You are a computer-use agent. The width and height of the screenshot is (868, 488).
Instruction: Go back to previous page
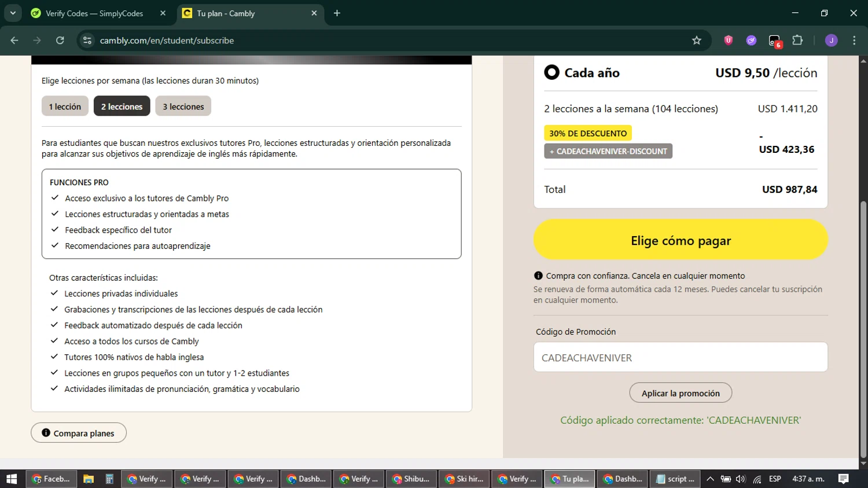pyautogui.click(x=14, y=41)
